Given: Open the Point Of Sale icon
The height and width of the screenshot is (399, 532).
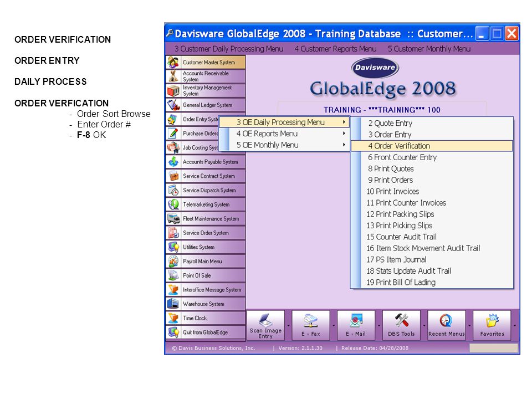Looking at the screenshot, I should click(173, 275).
